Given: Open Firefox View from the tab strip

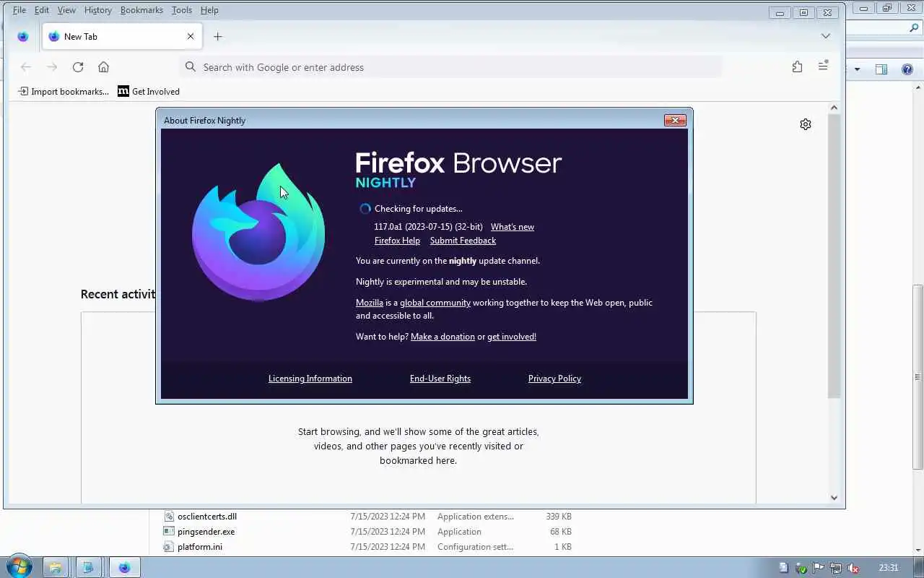Looking at the screenshot, I should [22, 36].
